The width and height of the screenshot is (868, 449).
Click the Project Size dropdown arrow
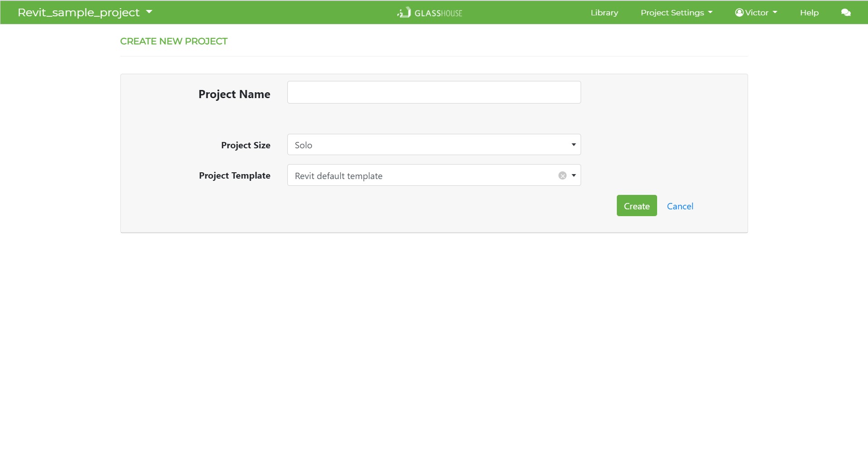[573, 145]
